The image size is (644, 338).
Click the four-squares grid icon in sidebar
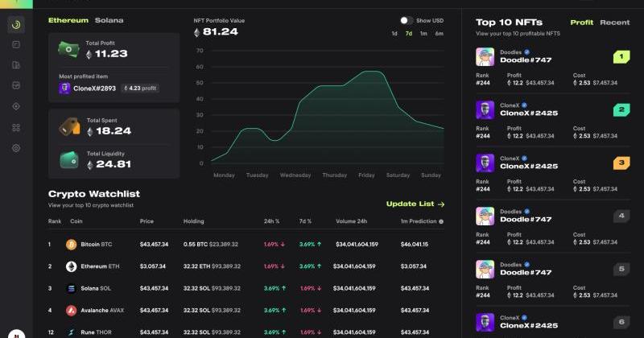click(x=16, y=127)
